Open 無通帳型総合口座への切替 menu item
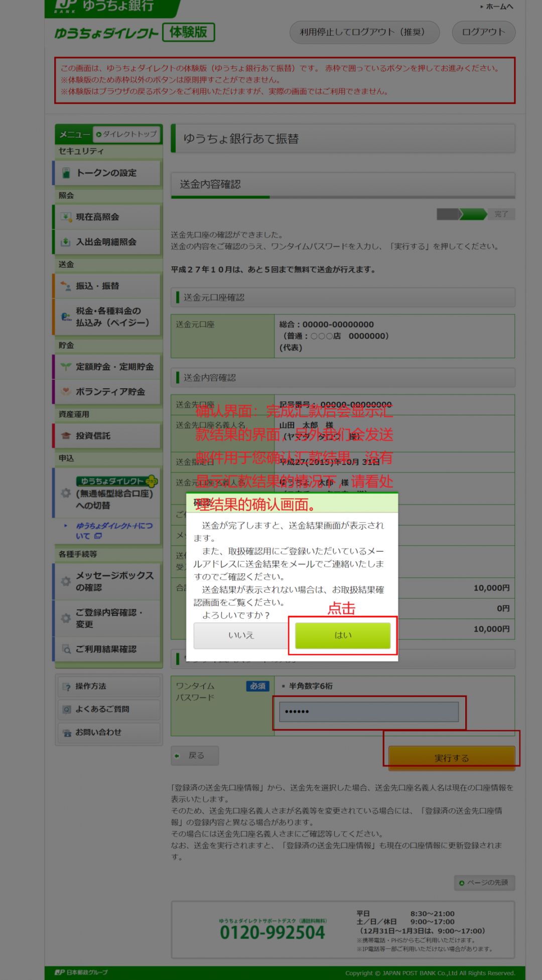 tap(107, 493)
